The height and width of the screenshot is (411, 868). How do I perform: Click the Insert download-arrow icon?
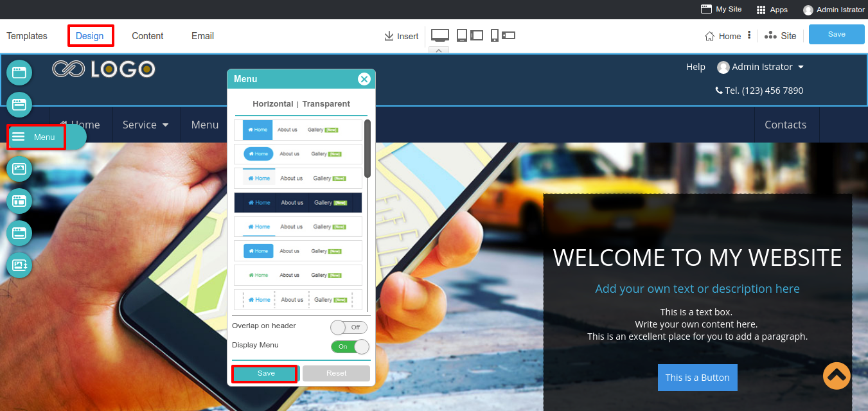[389, 36]
